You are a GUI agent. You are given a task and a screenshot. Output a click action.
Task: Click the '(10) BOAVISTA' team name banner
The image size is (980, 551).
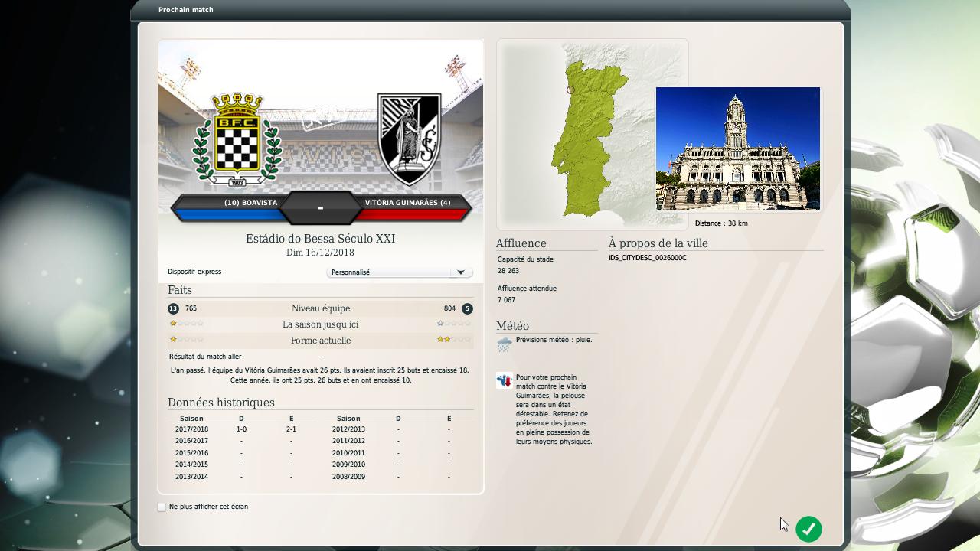point(250,203)
